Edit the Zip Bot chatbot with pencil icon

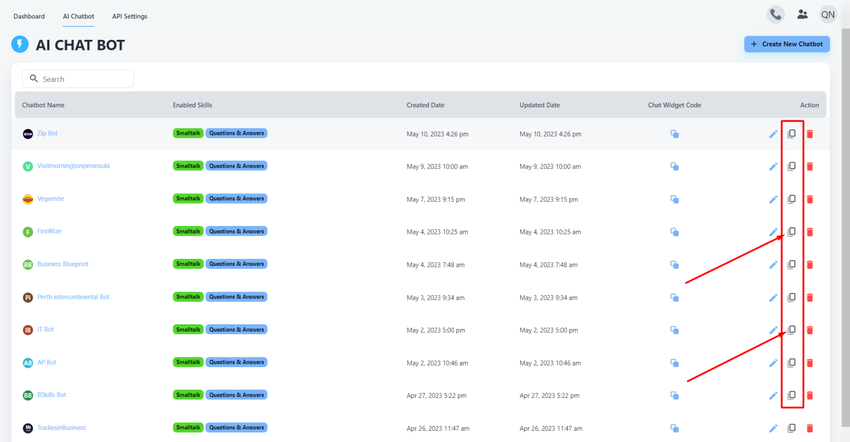tap(773, 134)
